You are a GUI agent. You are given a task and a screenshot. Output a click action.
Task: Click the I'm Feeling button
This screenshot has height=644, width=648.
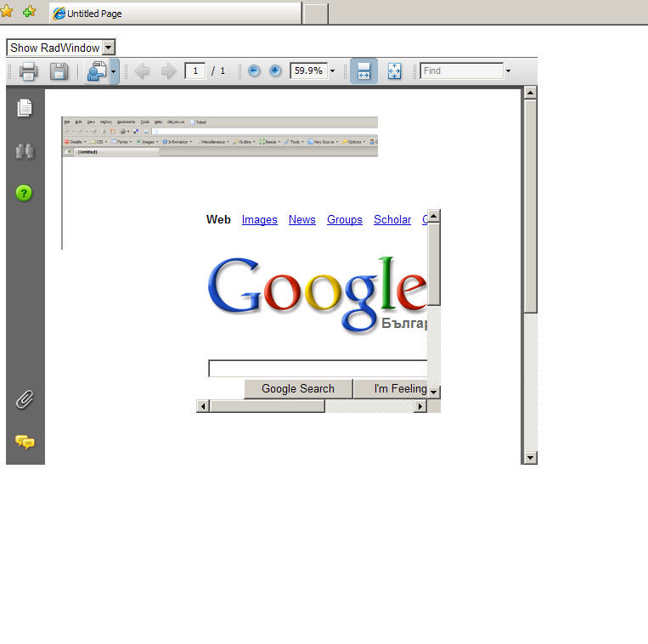(x=391, y=388)
